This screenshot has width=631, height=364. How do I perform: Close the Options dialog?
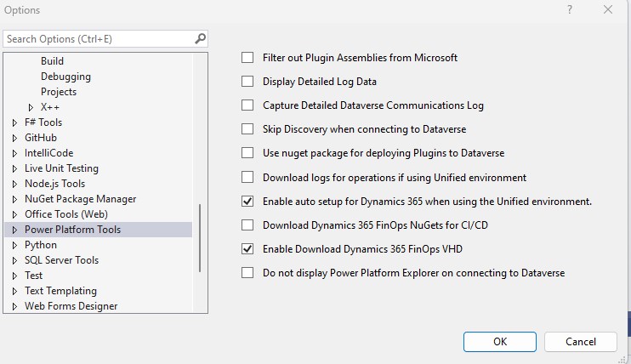pos(608,9)
